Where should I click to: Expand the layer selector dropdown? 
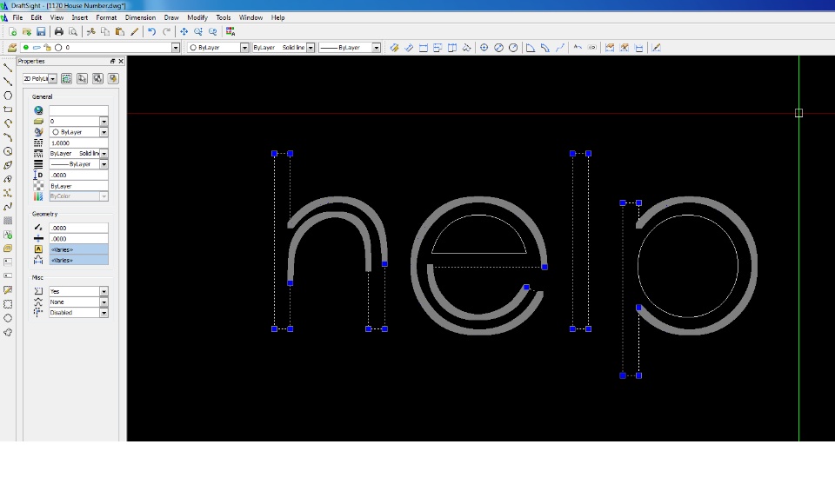(175, 48)
